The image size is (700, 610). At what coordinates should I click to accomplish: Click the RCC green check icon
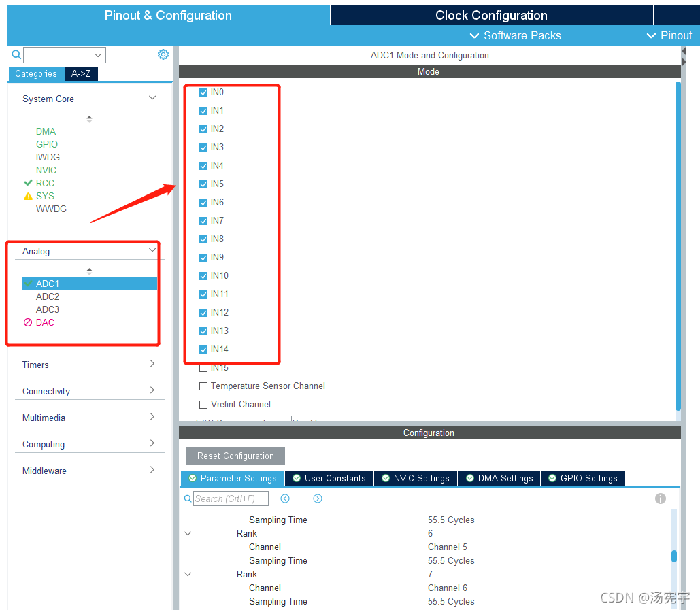click(x=28, y=183)
